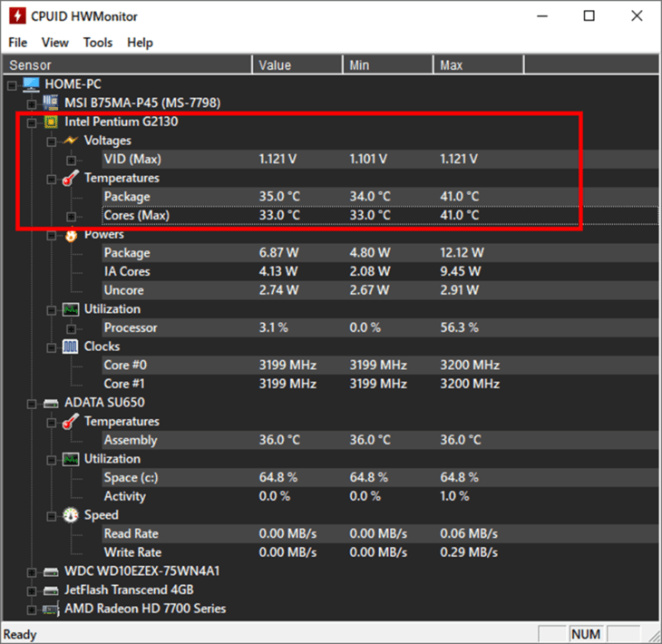
Task: Collapse the Powers group
Action: coord(52,235)
